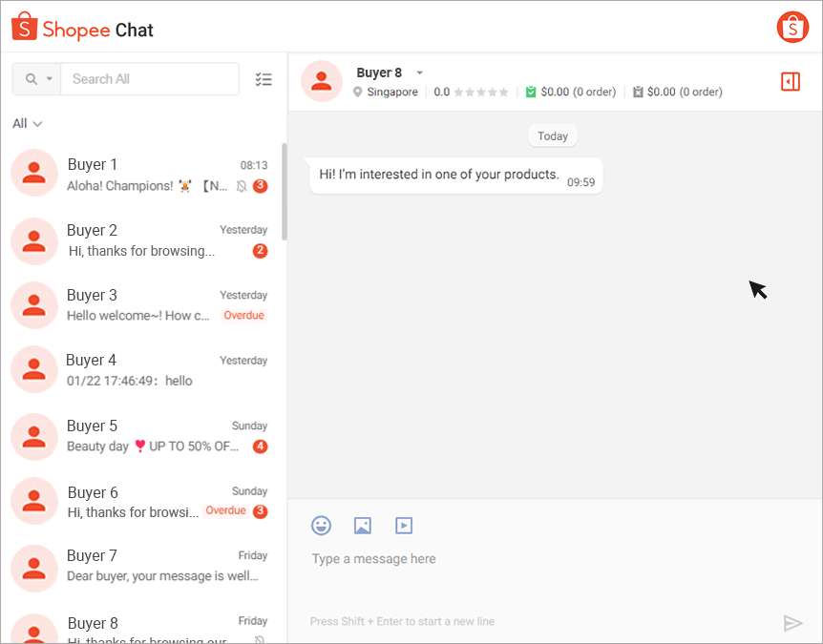
Task: Expand the All conversation filter
Action: pos(26,123)
